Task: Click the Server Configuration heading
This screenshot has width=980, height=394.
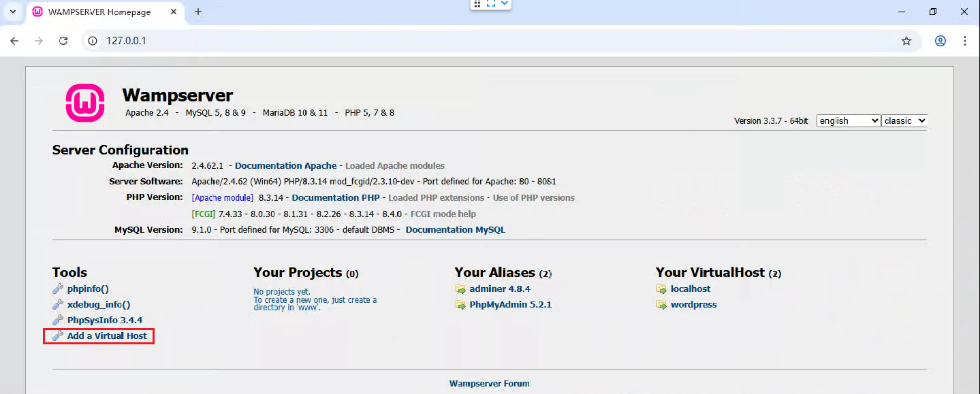Action: (x=121, y=150)
